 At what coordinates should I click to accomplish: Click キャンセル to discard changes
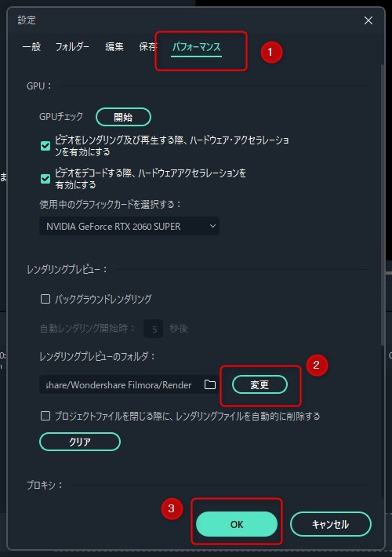click(331, 524)
